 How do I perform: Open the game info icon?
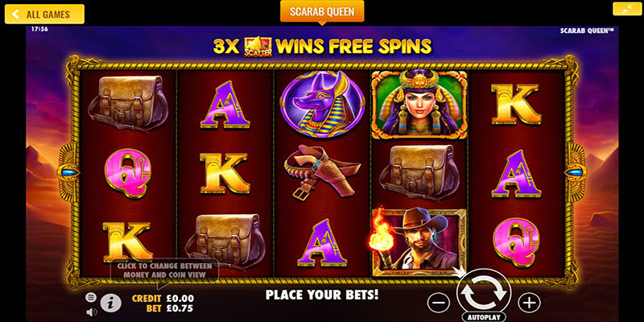click(x=111, y=303)
